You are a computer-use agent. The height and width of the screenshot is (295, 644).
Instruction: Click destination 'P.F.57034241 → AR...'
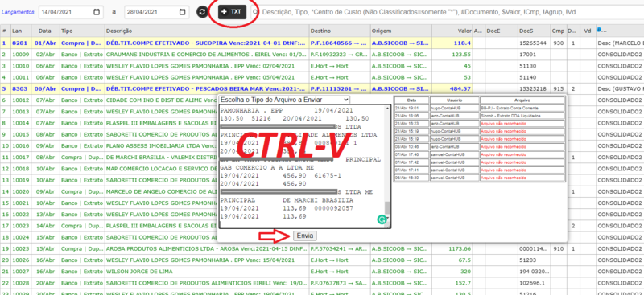pos(339,248)
